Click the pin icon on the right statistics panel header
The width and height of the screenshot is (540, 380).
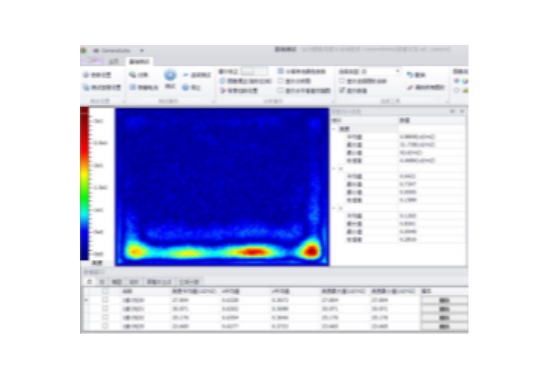pyautogui.click(x=452, y=111)
